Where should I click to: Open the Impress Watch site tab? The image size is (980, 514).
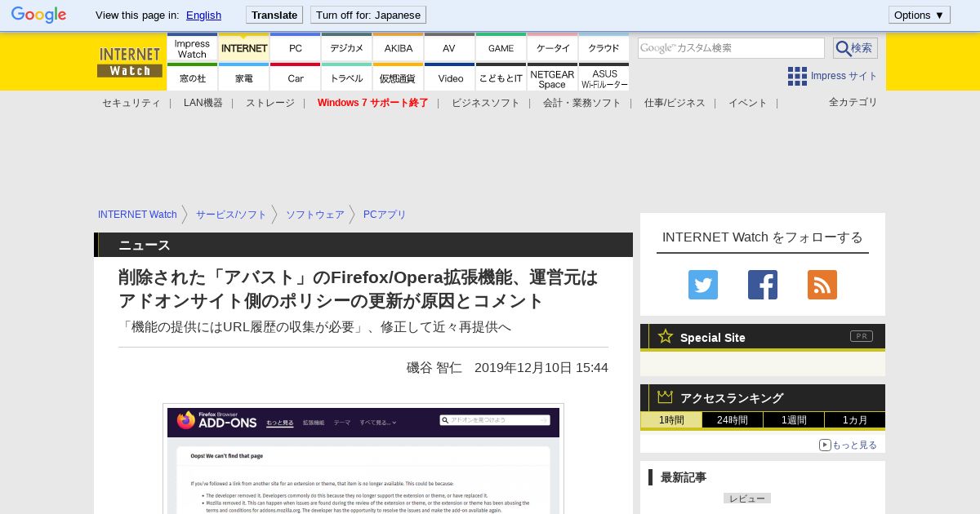192,48
